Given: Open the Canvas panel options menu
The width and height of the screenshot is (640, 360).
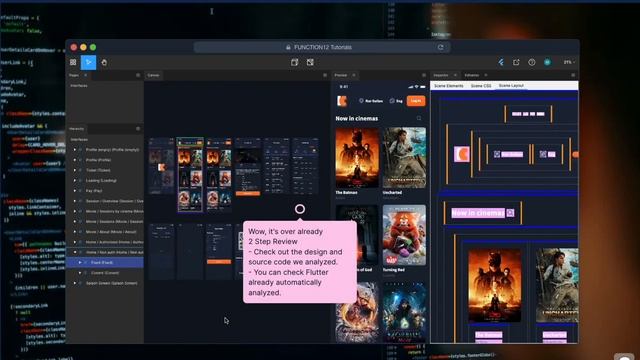Looking at the screenshot, I should coord(325,76).
